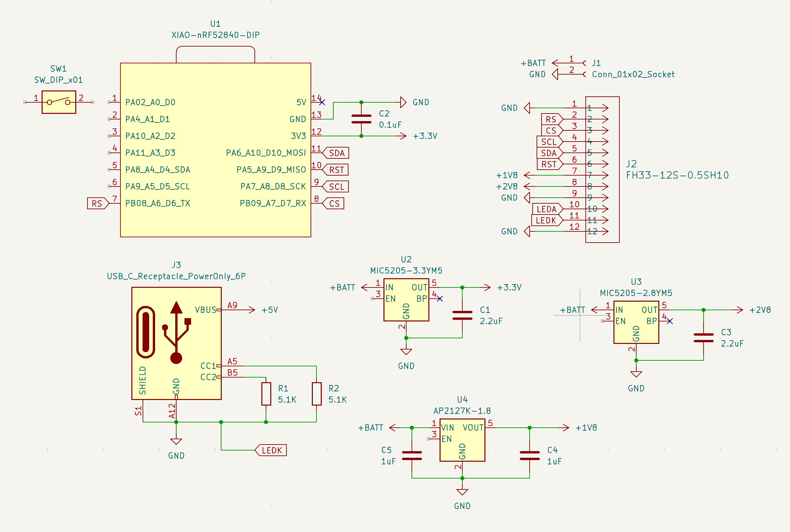Viewport: 790px width, 532px height.
Task: Select the RST label on U1 pin 10
Action: 335,170
